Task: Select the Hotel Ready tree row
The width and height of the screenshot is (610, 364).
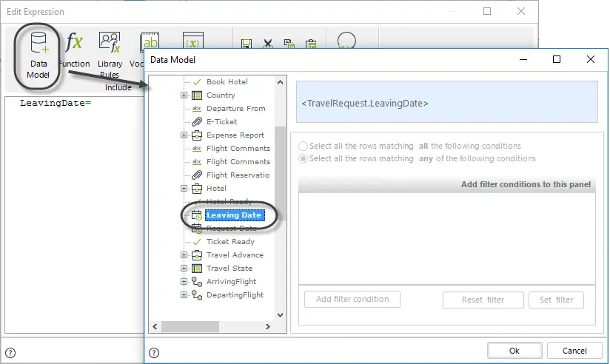Action: tap(229, 202)
